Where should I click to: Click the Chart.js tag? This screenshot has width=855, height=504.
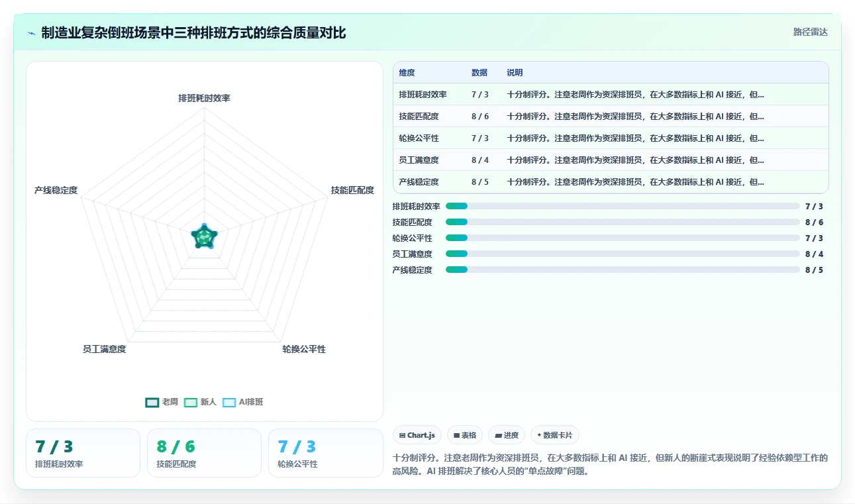point(417,435)
